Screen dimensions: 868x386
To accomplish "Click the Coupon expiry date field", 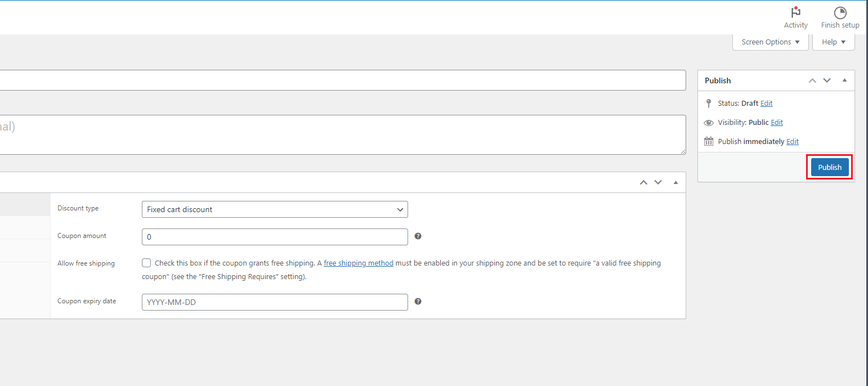I will pos(275,302).
